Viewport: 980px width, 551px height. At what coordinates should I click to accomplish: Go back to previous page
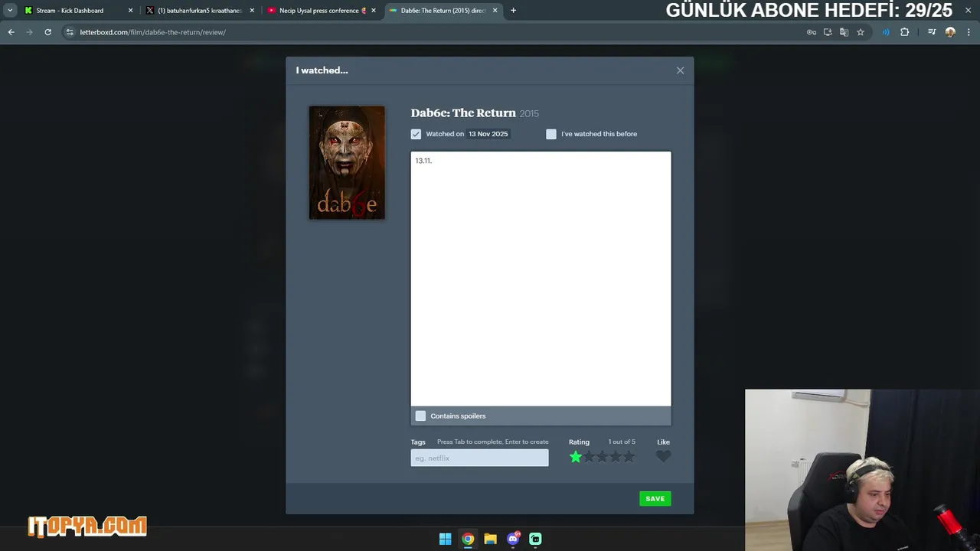pos(11,32)
